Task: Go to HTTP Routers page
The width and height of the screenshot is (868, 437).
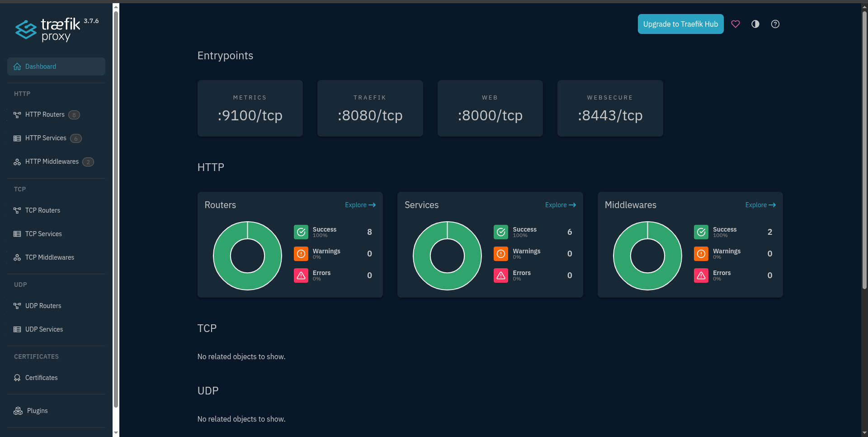Action: click(x=56, y=115)
